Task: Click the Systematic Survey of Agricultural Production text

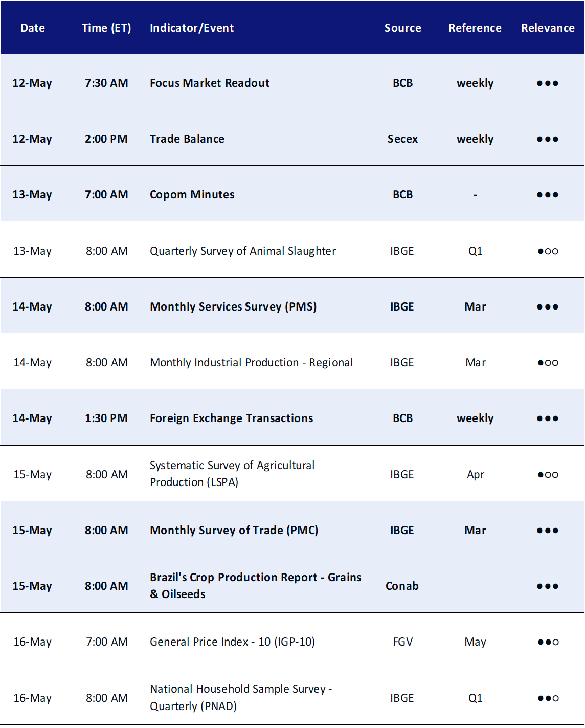Action: [232, 474]
